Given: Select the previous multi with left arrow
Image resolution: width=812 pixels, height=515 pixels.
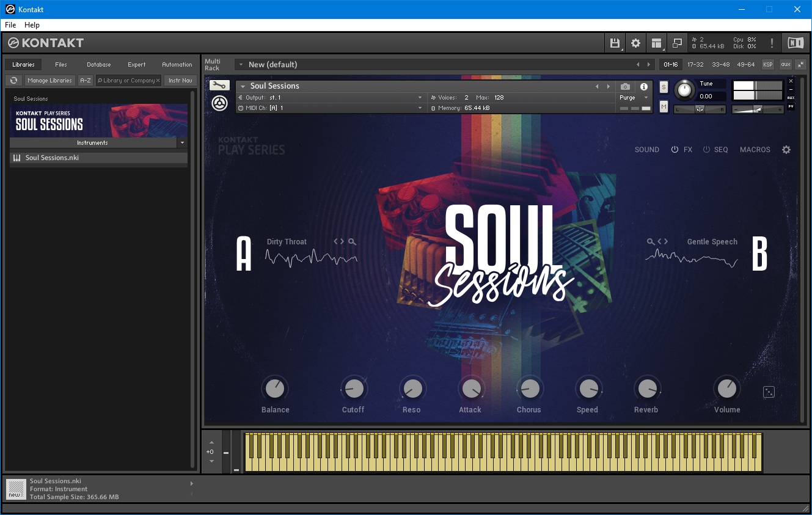Looking at the screenshot, I should click(x=638, y=65).
